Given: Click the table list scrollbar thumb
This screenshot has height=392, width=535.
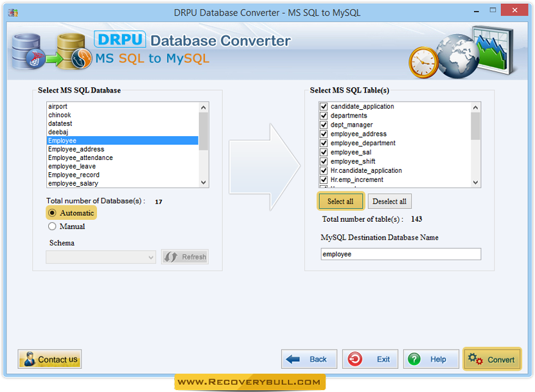Looking at the screenshot, I should coord(475,126).
